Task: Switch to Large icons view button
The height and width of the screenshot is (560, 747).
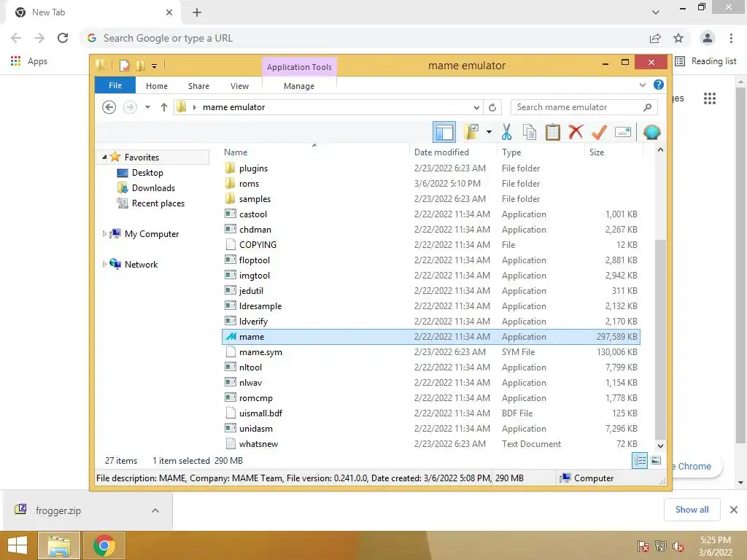Action: click(656, 461)
